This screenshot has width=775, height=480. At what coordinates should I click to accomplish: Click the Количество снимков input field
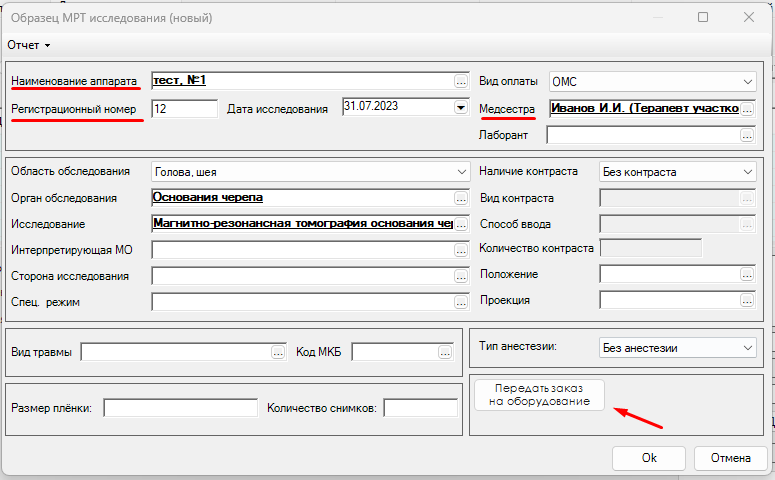click(x=421, y=408)
